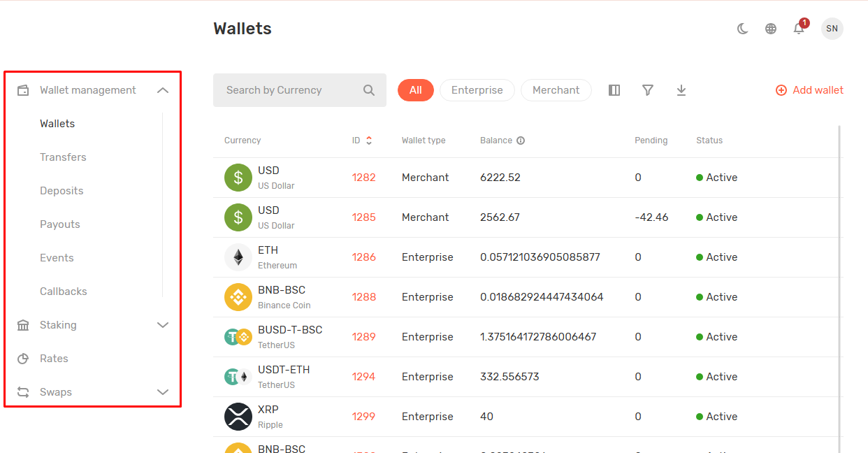Click the Add wallet button

pos(809,90)
